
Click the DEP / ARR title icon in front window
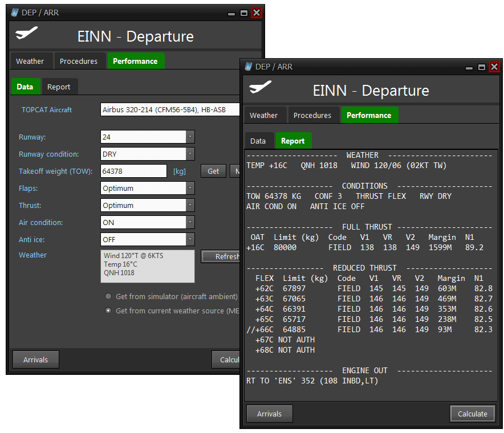[249, 67]
